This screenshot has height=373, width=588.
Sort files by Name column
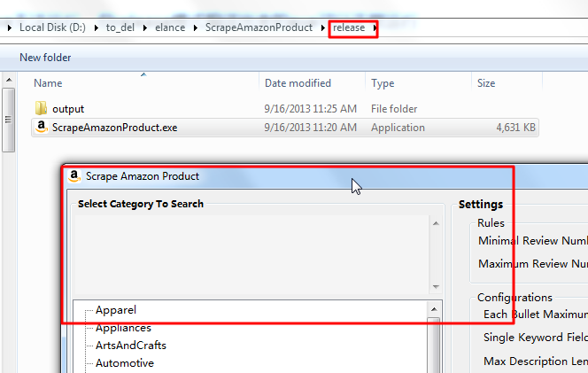[48, 83]
